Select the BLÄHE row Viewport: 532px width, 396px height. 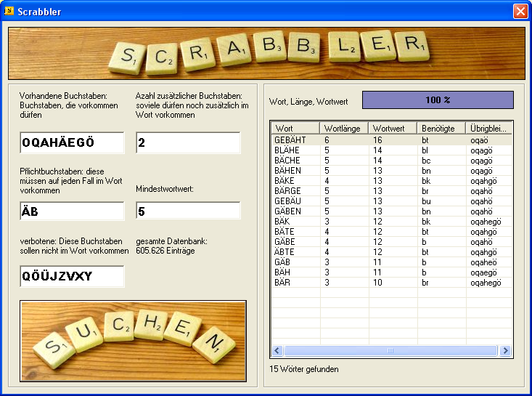click(x=392, y=150)
